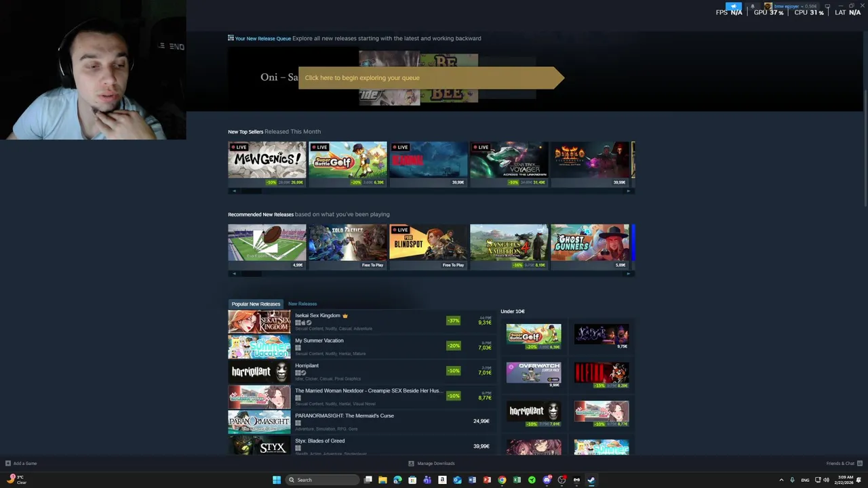
Task: Enter Big Picture mode via the display icon
Action: [x=827, y=6]
